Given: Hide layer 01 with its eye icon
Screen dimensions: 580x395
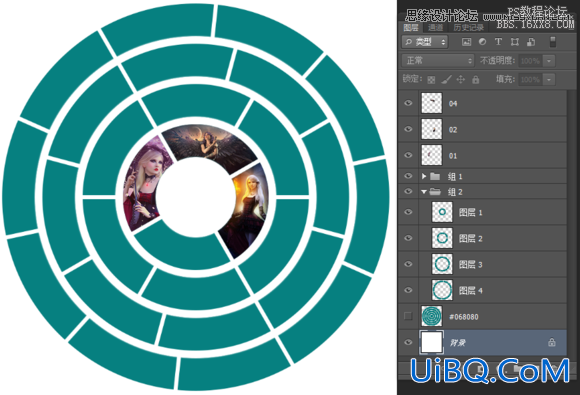Looking at the screenshot, I should [x=408, y=155].
